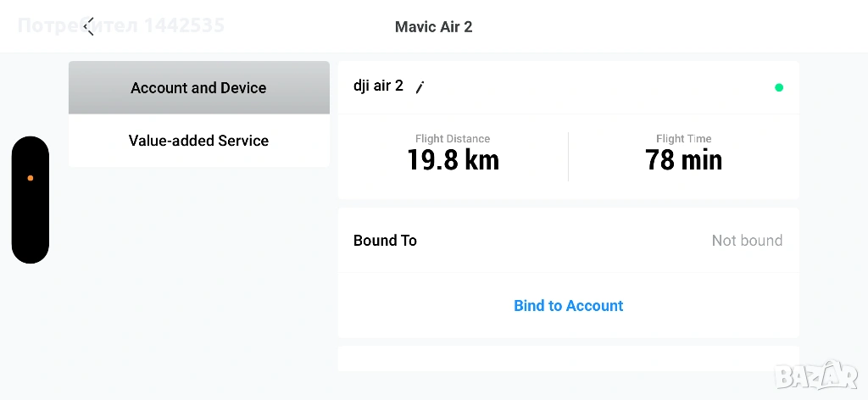Tap the orange dot on black pill

coord(31,178)
